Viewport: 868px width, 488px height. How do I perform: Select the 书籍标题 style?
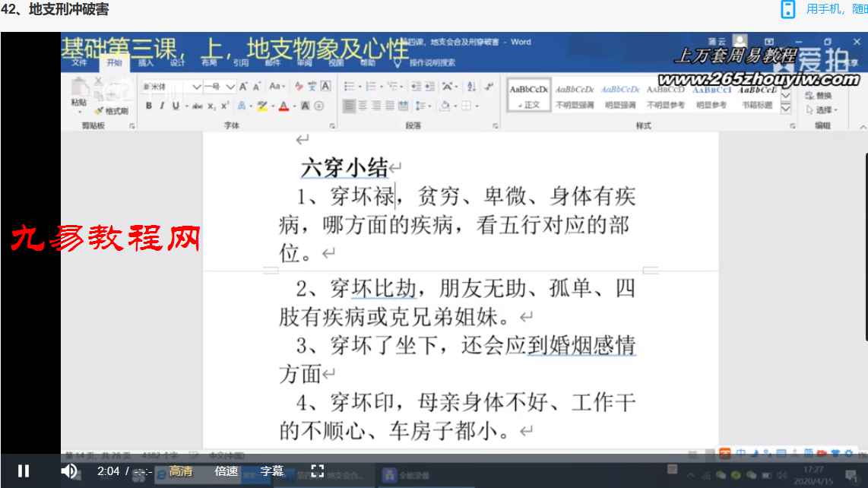pyautogui.click(x=757, y=95)
